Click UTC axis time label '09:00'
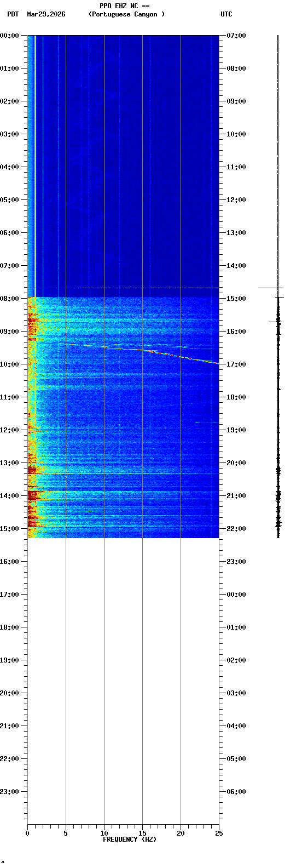This screenshot has height=868, width=302. click(x=236, y=101)
